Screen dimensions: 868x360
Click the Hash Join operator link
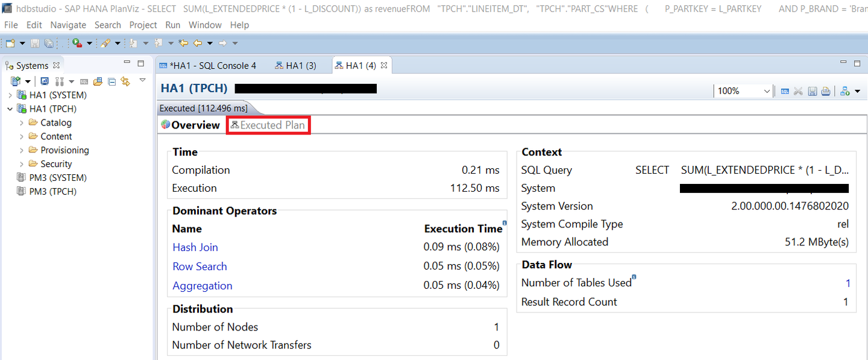[x=195, y=247]
